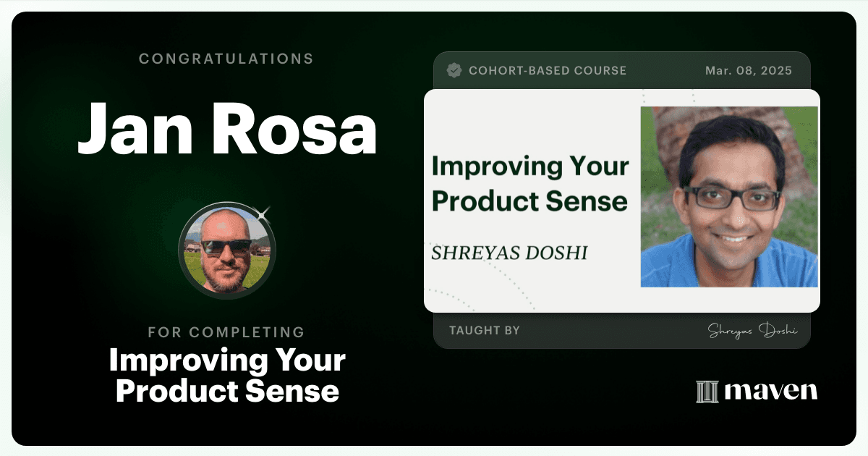The image size is (868, 456).
Task: Click the maven wordmark text
Action: 771,391
